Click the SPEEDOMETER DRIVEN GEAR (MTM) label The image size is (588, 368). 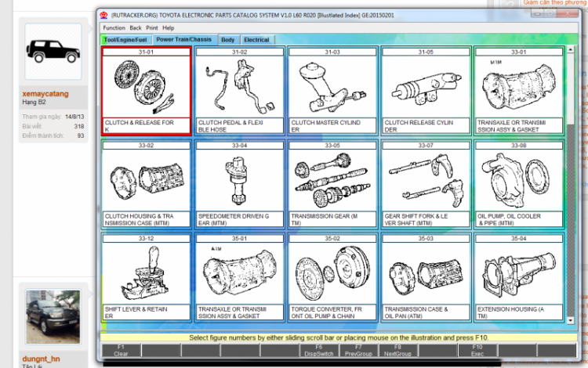click(239, 219)
